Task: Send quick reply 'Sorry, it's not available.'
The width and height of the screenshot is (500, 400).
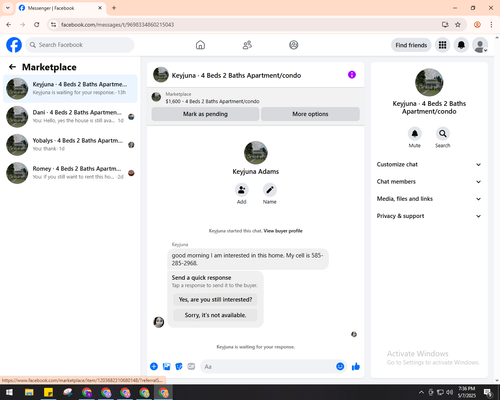Action: point(215,315)
